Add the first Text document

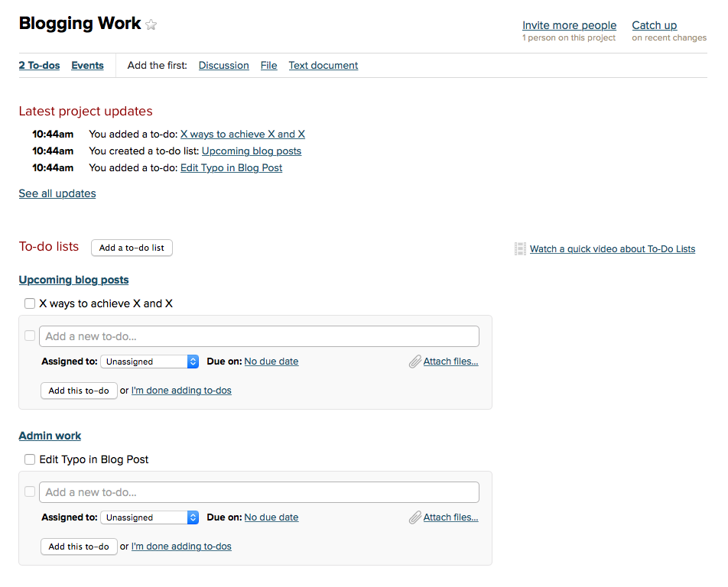pyautogui.click(x=323, y=66)
